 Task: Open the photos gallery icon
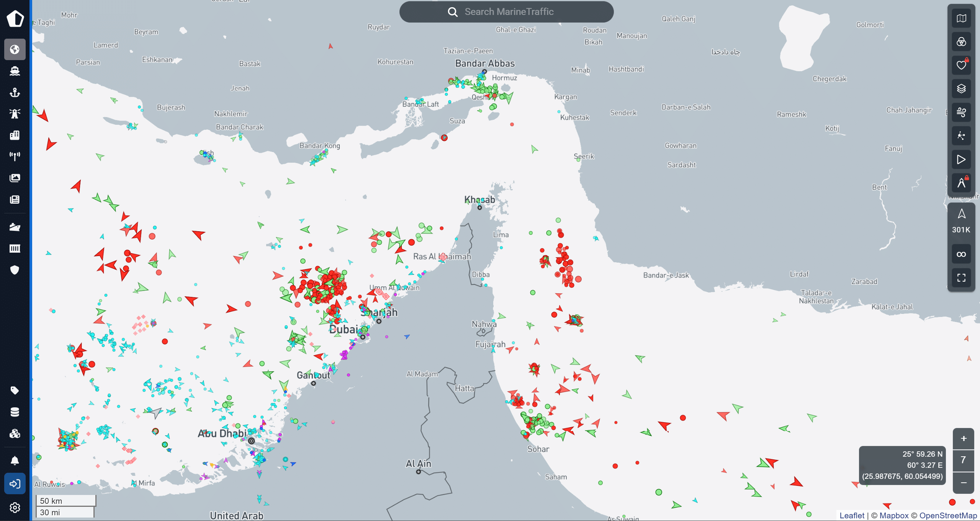pyautogui.click(x=15, y=178)
